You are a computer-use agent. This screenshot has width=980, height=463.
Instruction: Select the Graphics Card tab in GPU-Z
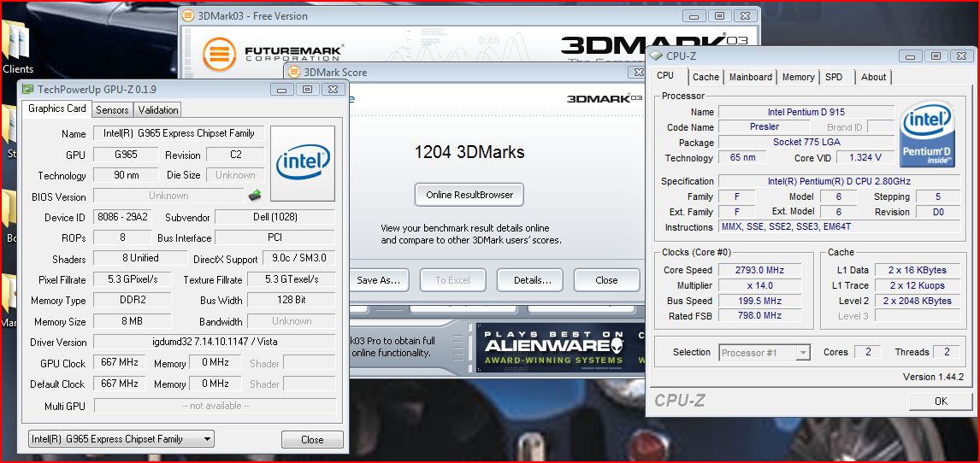point(57,108)
